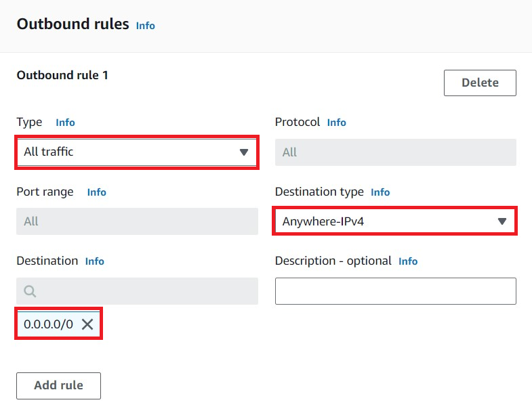Click the Outbound rules section title
This screenshot has height=413, width=532.
(x=73, y=24)
